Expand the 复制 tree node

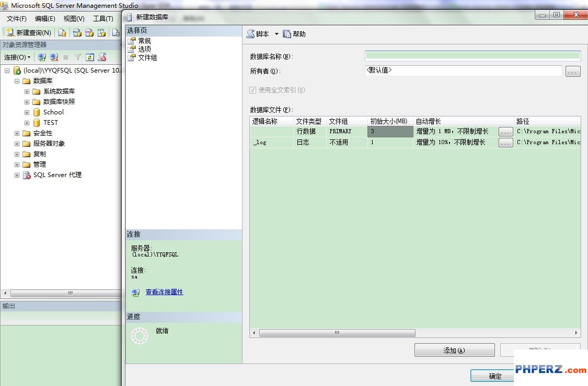click(17, 155)
